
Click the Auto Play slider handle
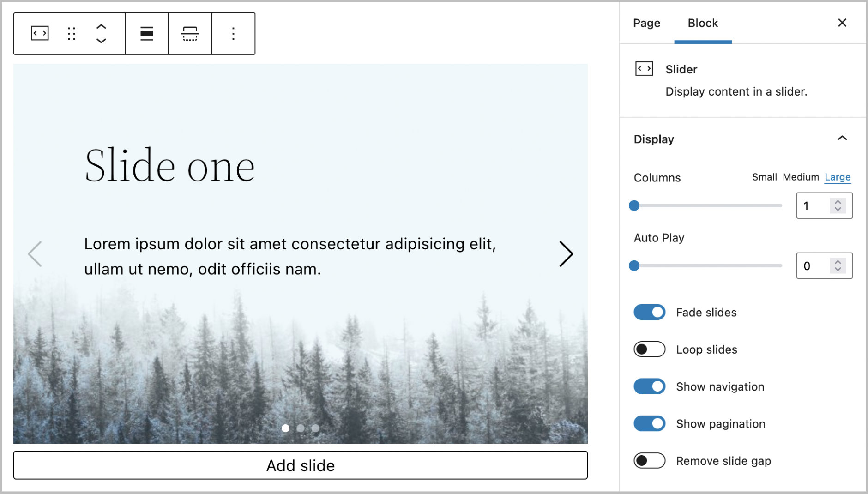634,265
